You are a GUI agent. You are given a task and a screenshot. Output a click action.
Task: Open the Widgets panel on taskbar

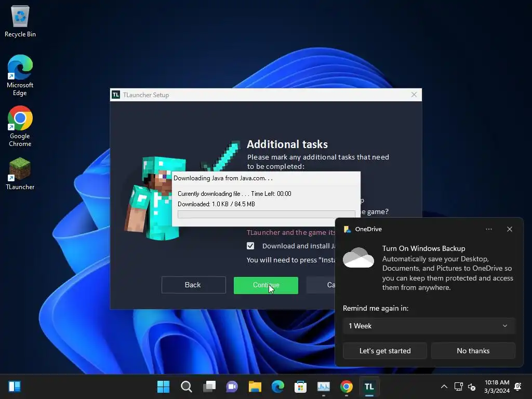point(15,387)
